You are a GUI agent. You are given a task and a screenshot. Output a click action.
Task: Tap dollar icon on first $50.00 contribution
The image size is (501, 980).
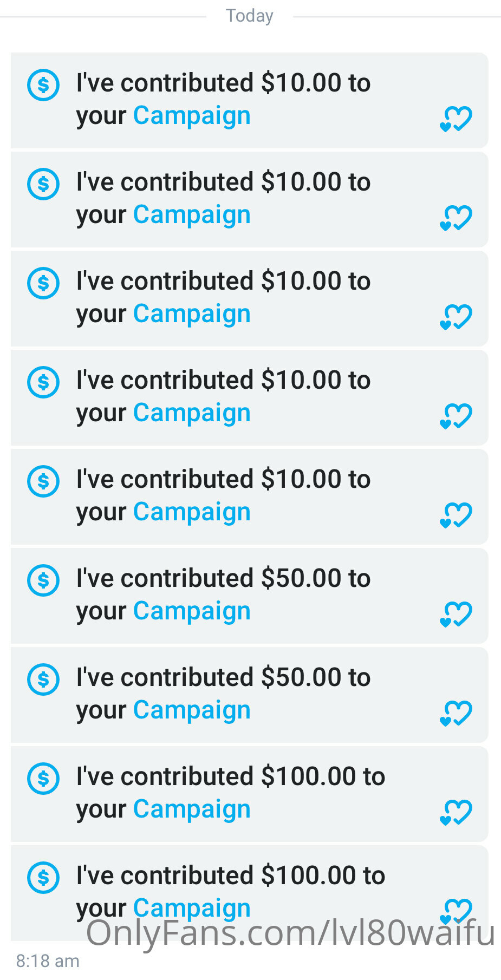(43, 580)
